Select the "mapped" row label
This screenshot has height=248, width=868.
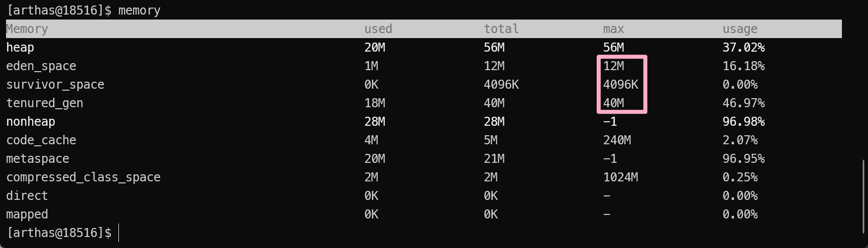(27, 214)
